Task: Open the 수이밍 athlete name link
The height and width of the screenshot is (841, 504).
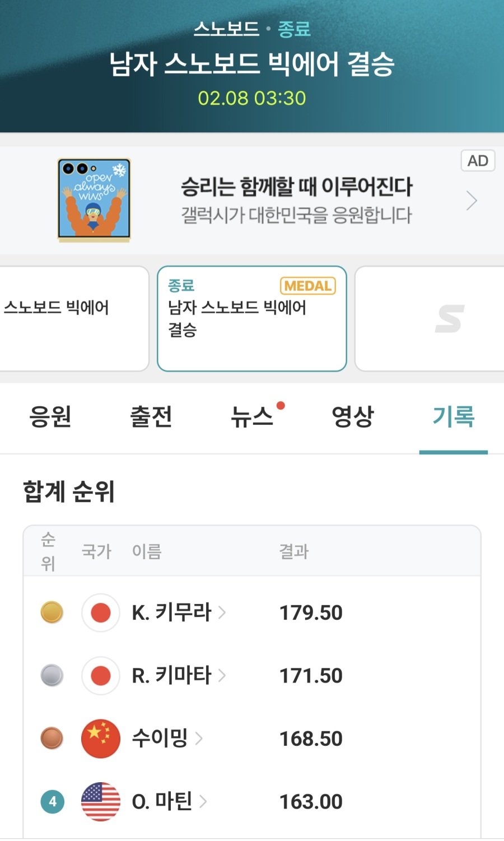Action: pos(160,738)
